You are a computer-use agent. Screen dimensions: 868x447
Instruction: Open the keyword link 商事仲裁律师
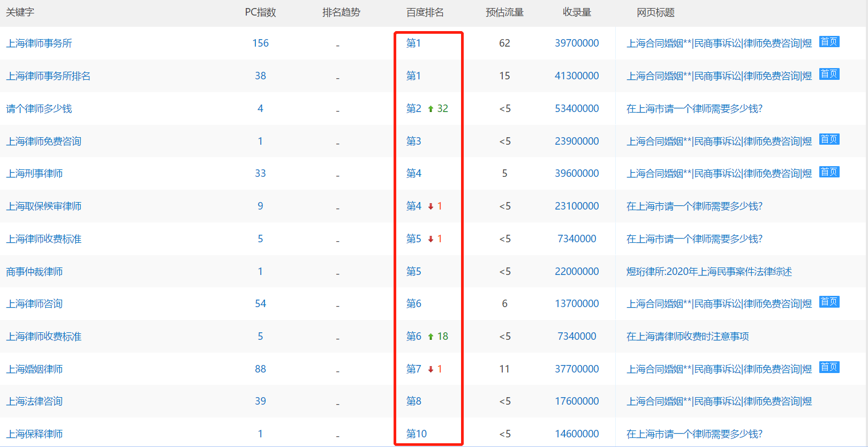[34, 272]
